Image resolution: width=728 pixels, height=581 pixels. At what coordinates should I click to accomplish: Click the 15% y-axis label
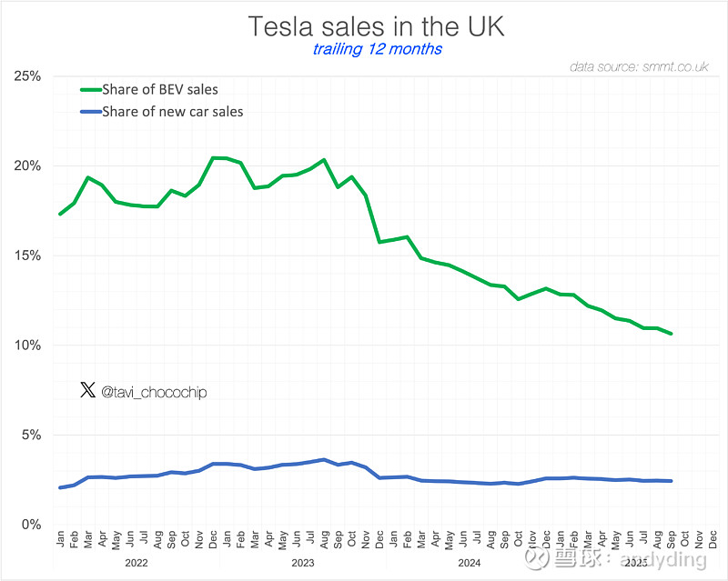(27, 255)
